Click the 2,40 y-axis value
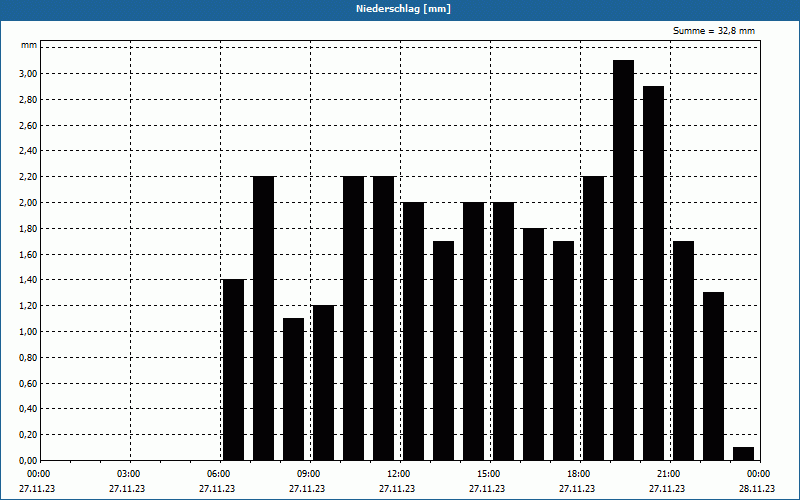The width and height of the screenshot is (800, 500). pyautogui.click(x=28, y=151)
